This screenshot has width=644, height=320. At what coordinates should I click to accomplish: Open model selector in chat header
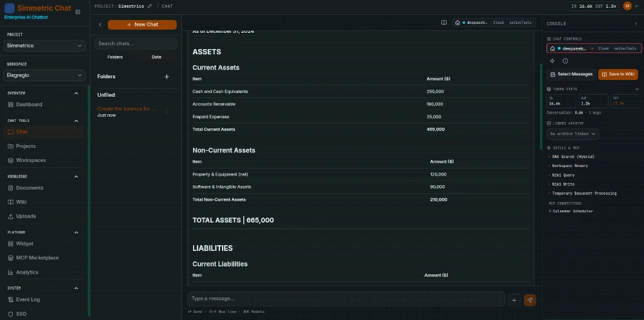tap(494, 23)
